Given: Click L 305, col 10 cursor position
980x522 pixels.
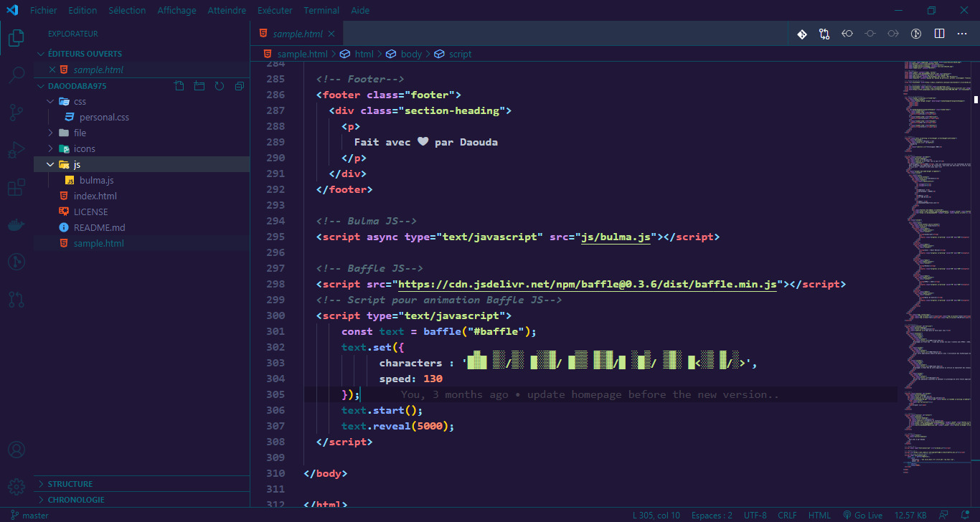Looking at the screenshot, I should click(656, 515).
